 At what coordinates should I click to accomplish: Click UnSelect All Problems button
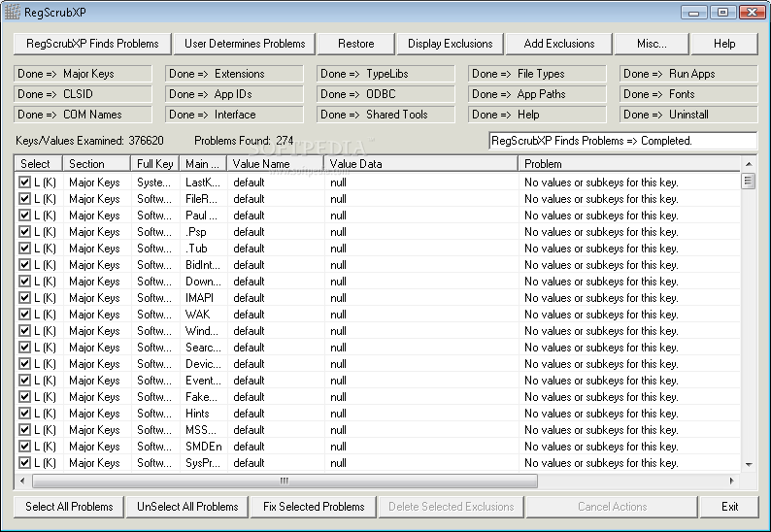(x=187, y=507)
